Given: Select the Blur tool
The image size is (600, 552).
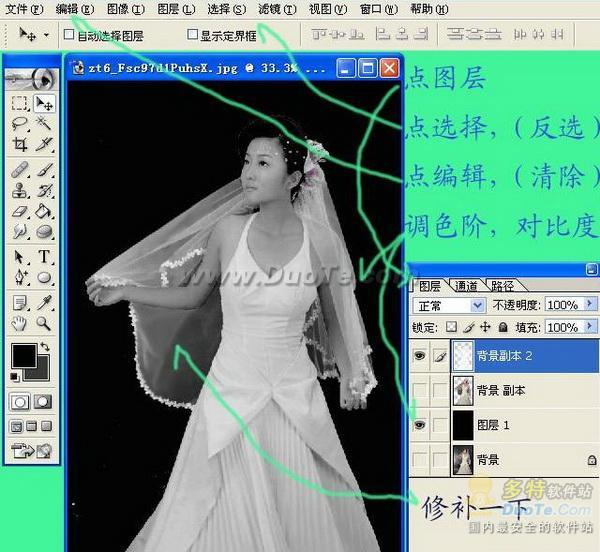Looking at the screenshot, I should pos(19,231).
